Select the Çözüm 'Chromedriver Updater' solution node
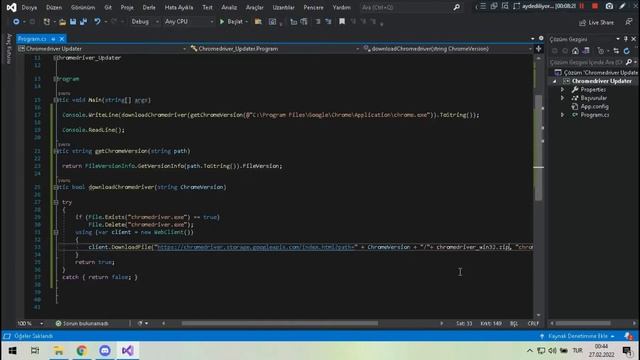 coord(596,73)
